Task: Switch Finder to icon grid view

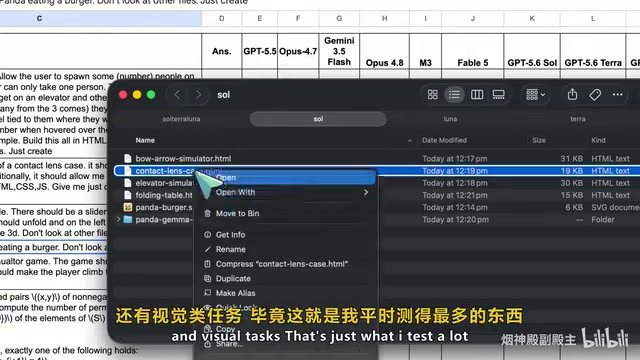Action: point(433,95)
